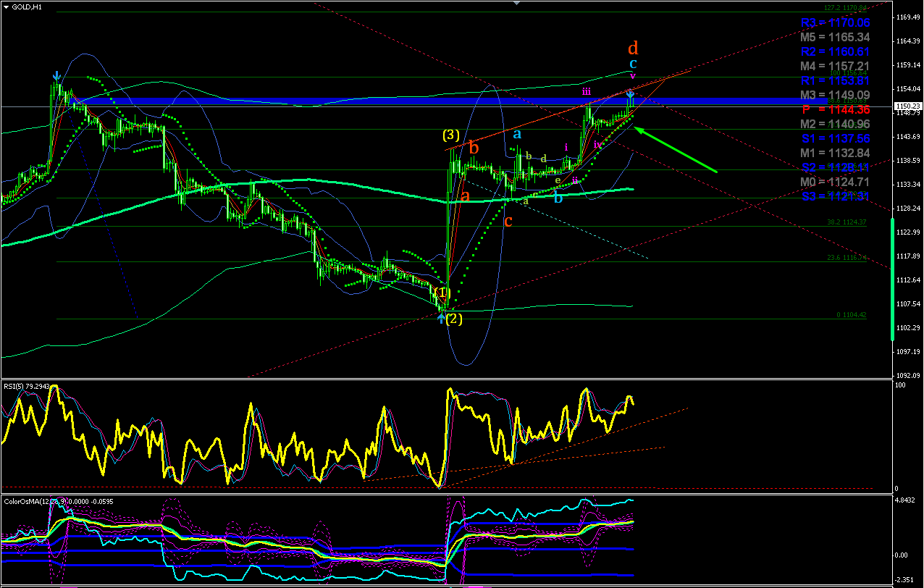Click the GOLD,H1 chart title text

(x=27, y=7)
